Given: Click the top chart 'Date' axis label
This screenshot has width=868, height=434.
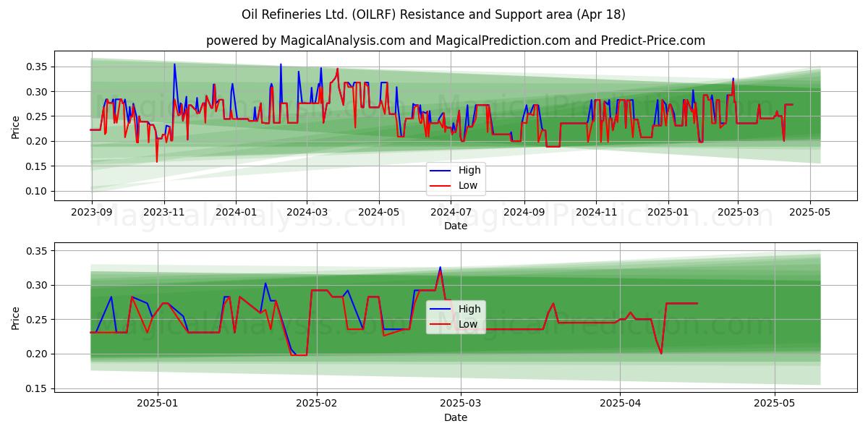Looking at the screenshot, I should [x=456, y=226].
